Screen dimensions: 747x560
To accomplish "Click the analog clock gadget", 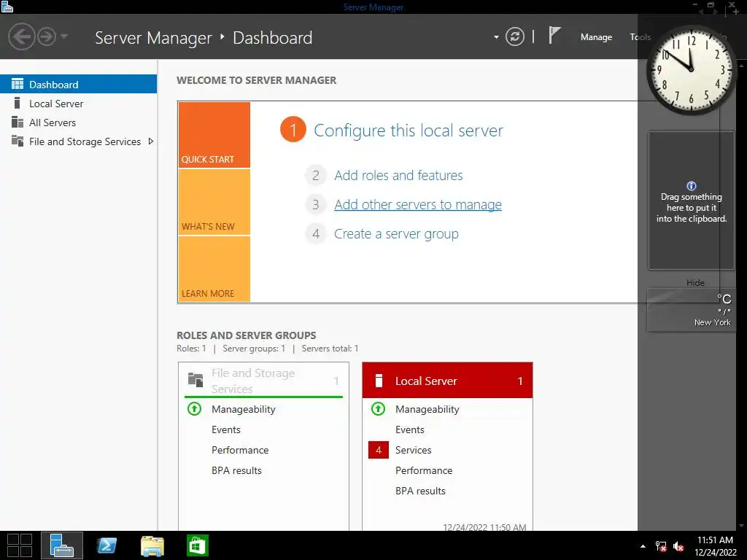I will pos(691,71).
